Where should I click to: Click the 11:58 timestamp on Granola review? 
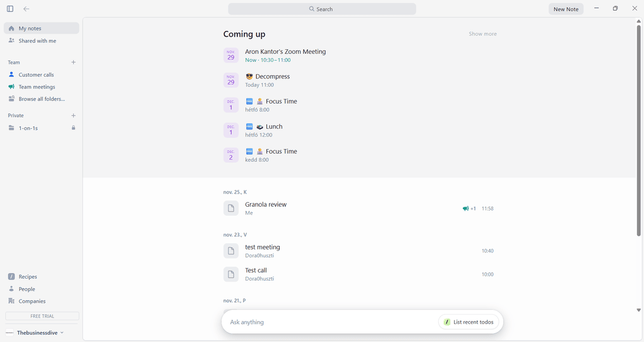(487, 209)
